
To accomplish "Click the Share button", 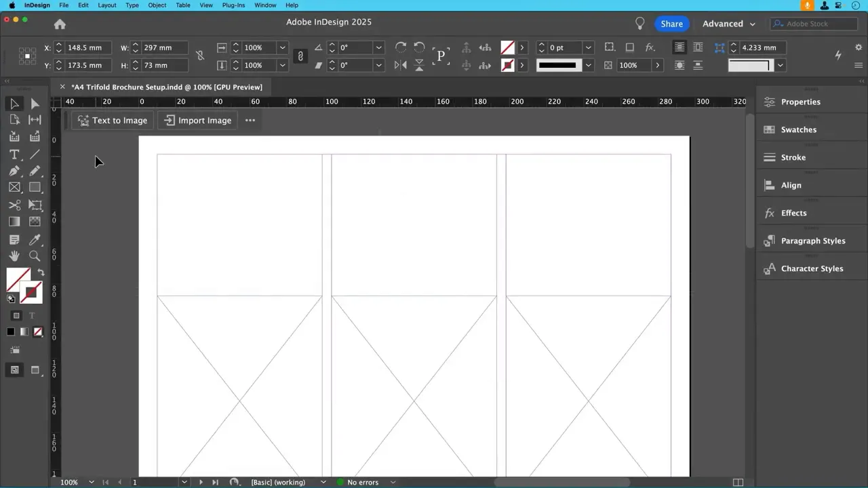I will pos(671,24).
